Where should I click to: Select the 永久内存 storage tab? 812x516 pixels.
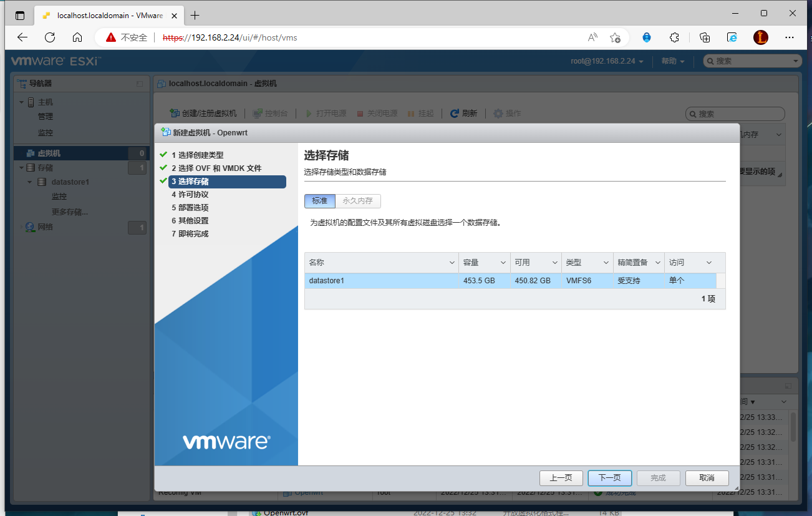coord(358,201)
